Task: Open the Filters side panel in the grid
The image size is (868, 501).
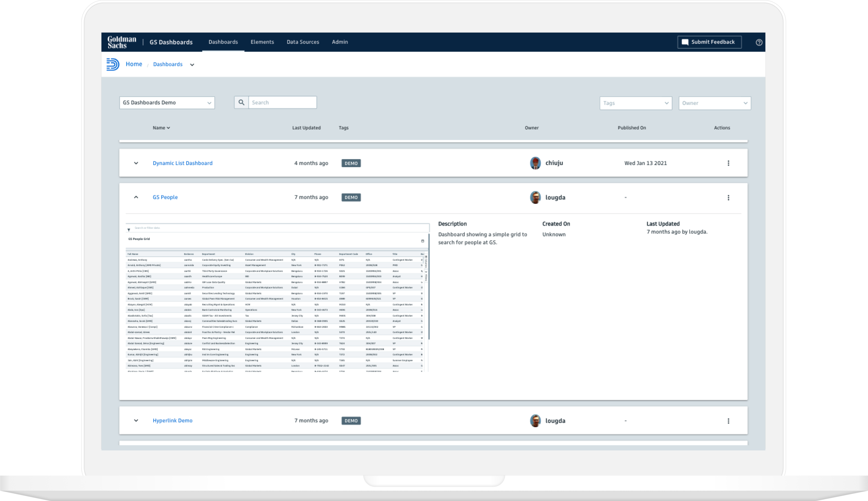Action: [426, 276]
